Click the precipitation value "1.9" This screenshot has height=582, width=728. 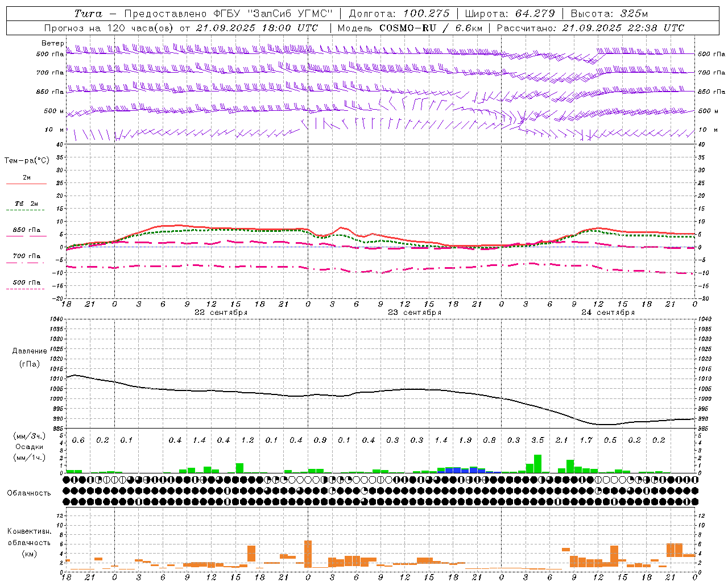465,440
